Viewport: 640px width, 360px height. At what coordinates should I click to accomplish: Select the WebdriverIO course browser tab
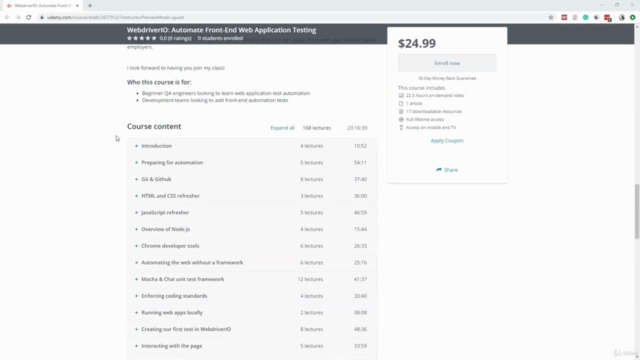click(43, 6)
